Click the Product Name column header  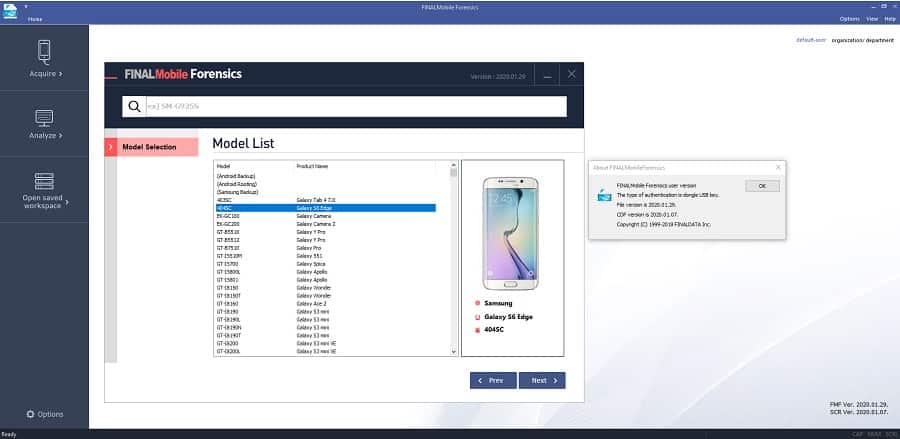[x=312, y=166]
